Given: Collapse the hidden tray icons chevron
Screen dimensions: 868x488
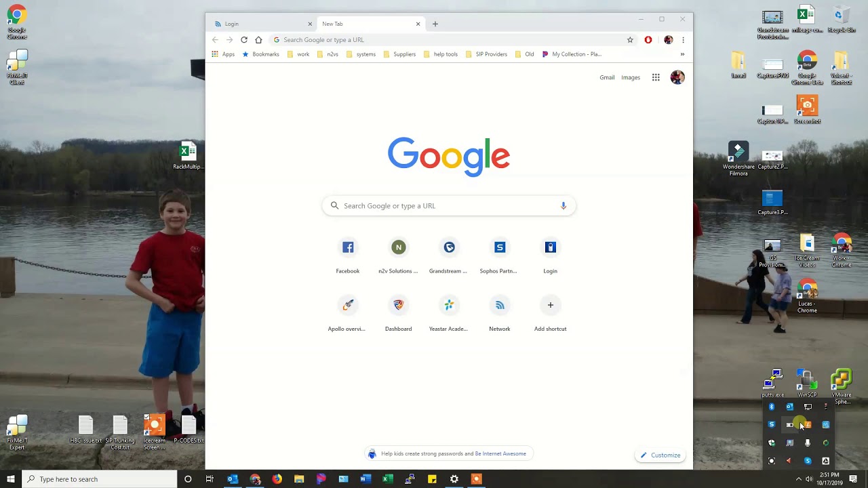Looking at the screenshot, I should pos(798,479).
